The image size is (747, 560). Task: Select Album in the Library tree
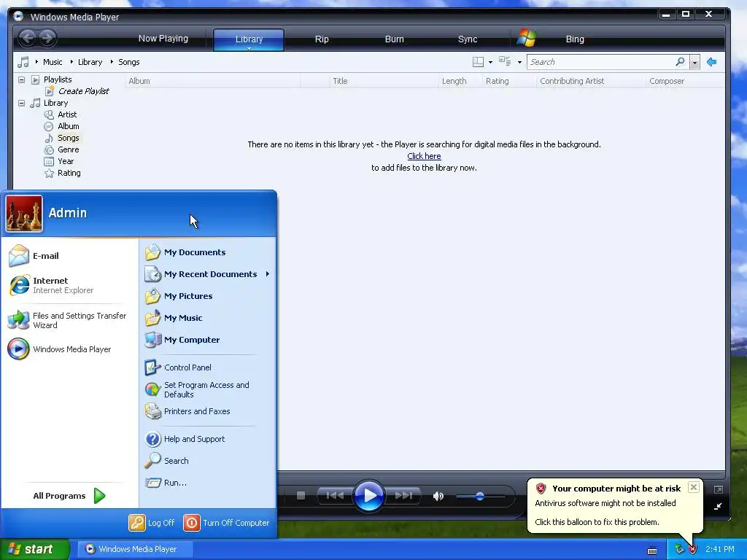68,126
